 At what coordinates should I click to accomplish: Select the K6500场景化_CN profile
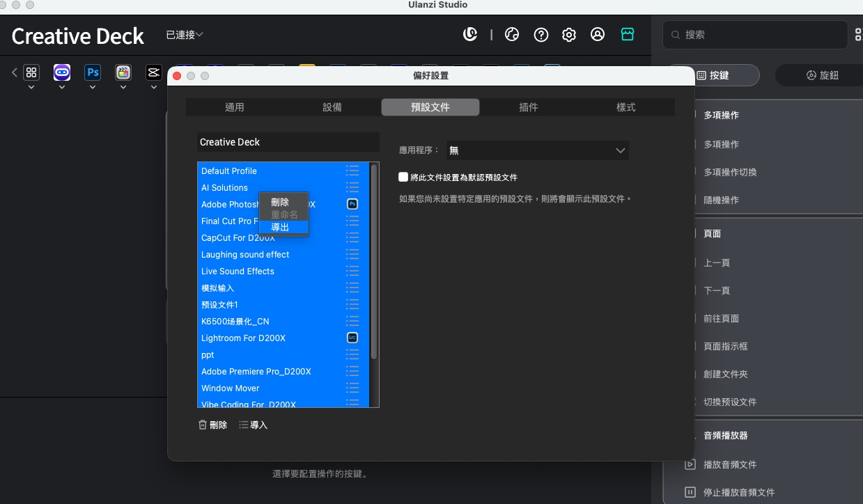(x=283, y=321)
